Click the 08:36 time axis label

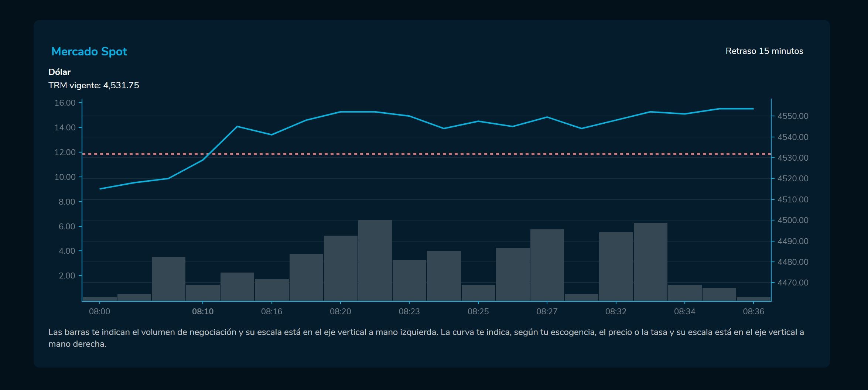click(753, 311)
